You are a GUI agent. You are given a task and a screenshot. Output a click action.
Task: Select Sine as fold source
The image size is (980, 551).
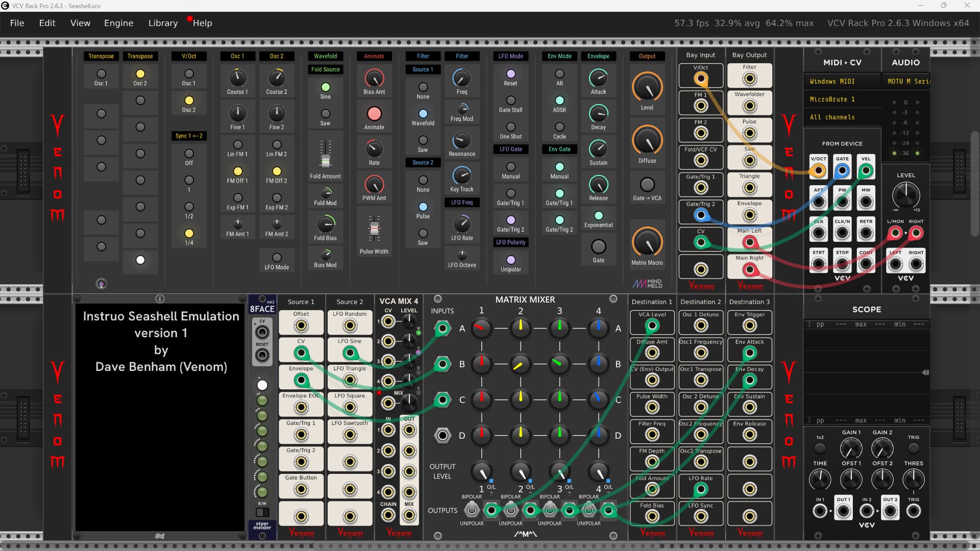pos(325,87)
